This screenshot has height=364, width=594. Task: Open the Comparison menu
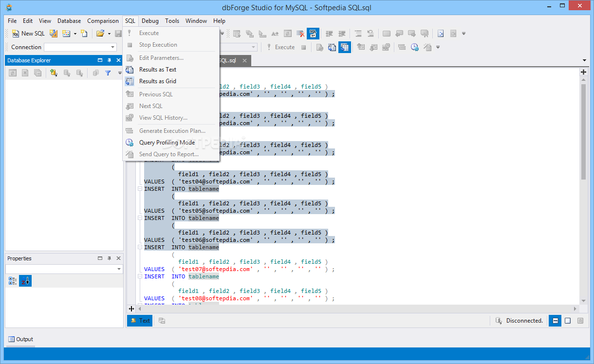click(x=103, y=21)
